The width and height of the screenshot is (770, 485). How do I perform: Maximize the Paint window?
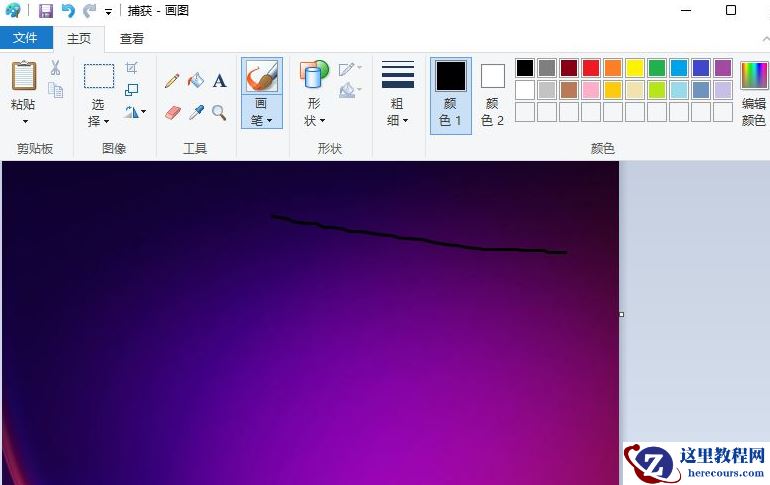(731, 10)
